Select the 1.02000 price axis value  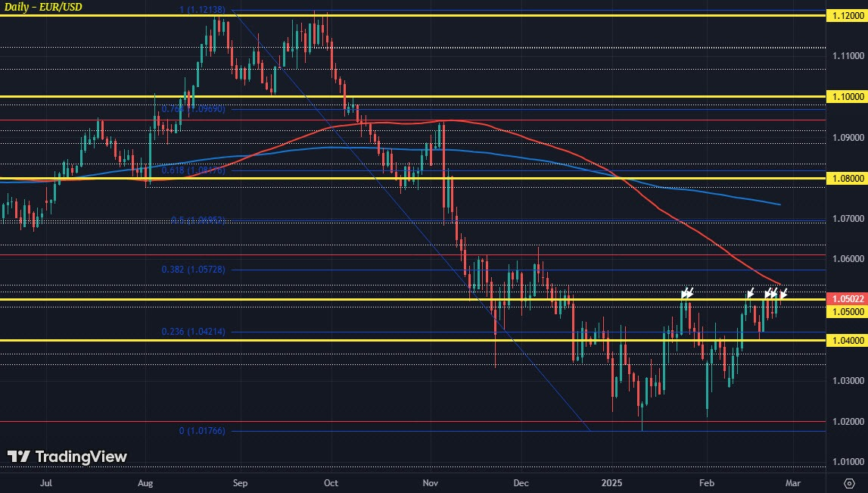848,422
